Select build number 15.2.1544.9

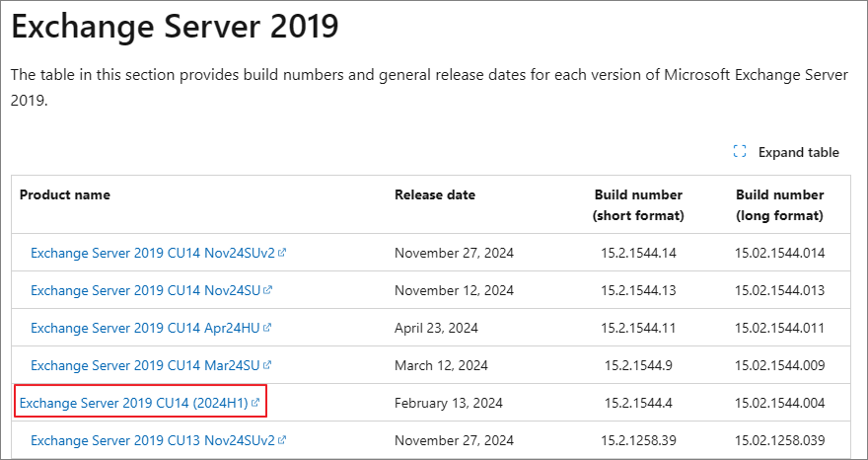tap(638, 366)
